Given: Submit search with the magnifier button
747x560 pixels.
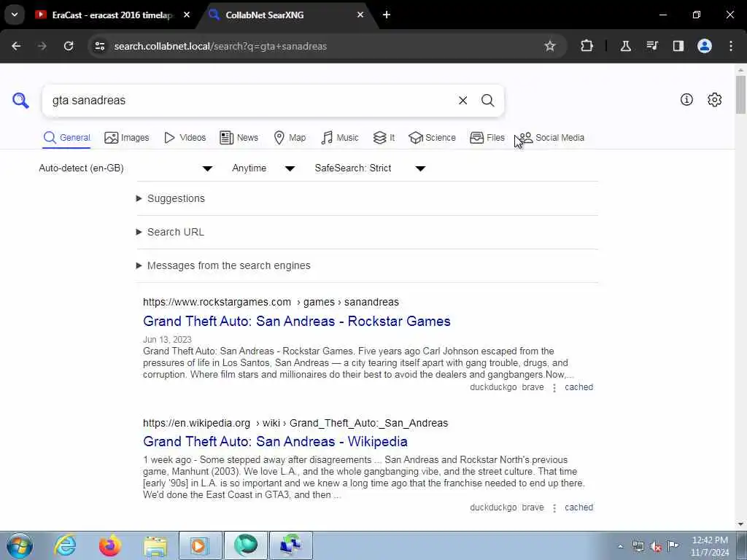Looking at the screenshot, I should (x=487, y=101).
